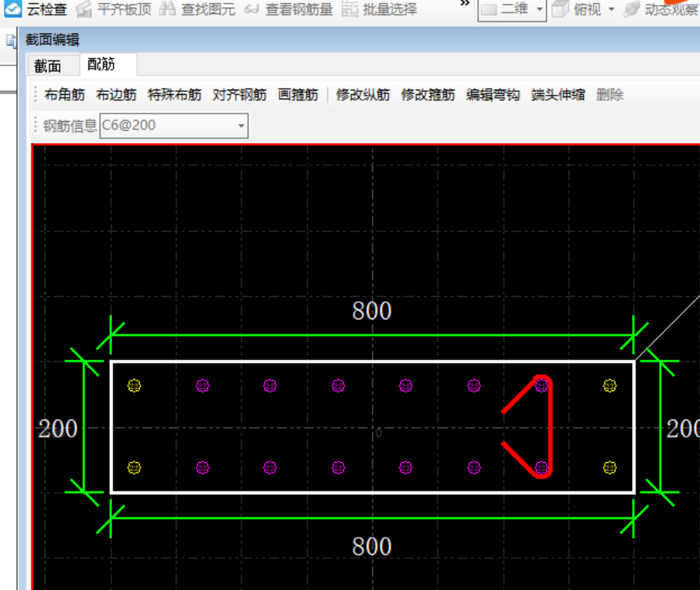Switch to the 截面 tab
Screen dimensions: 700x590
[x=48, y=66]
